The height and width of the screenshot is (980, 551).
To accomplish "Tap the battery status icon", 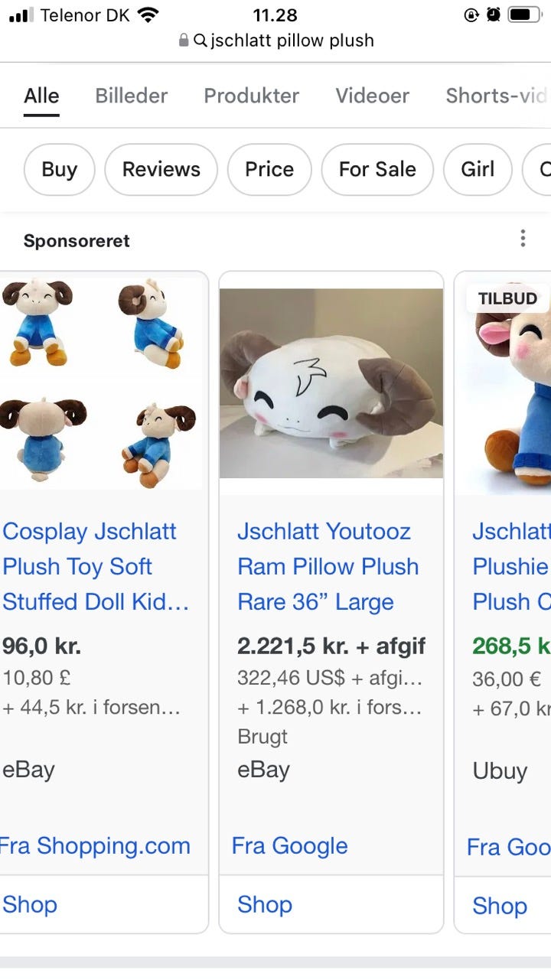I will coord(524,15).
